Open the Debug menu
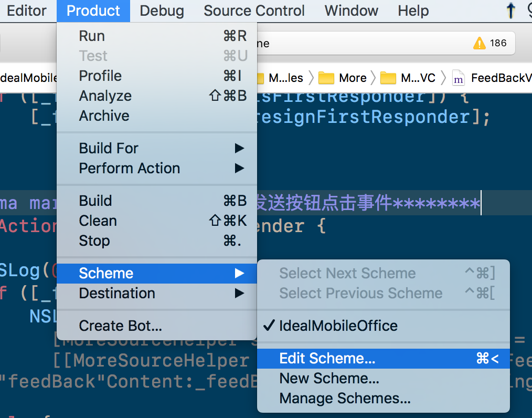532x418 pixels. coord(161,10)
